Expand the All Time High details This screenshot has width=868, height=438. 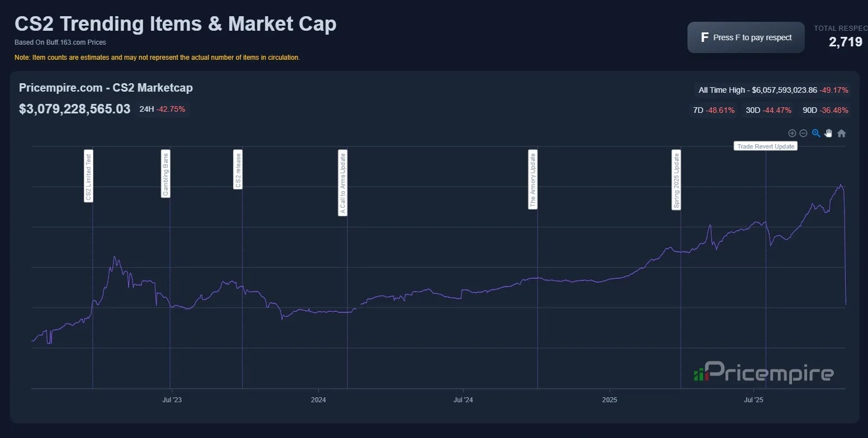click(x=774, y=89)
